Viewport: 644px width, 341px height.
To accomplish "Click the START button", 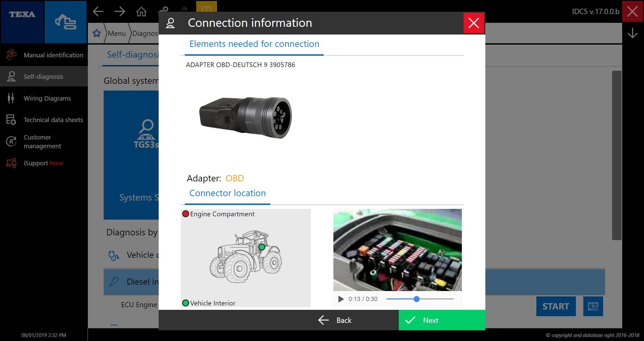I will [556, 306].
